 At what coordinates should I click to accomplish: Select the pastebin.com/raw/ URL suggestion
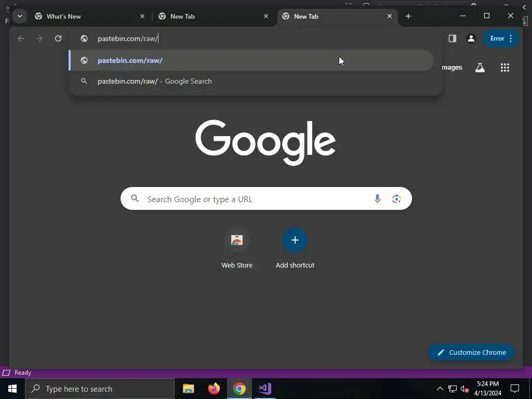coord(251,60)
